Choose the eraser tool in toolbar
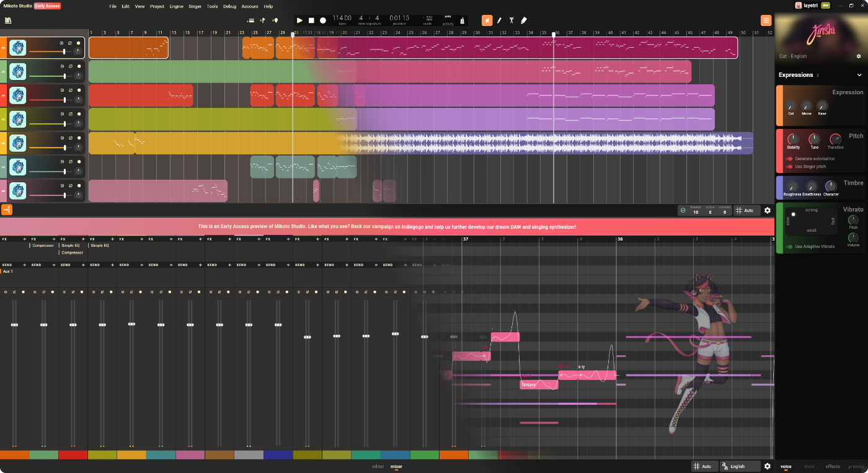The width and height of the screenshot is (868, 473). click(x=524, y=20)
